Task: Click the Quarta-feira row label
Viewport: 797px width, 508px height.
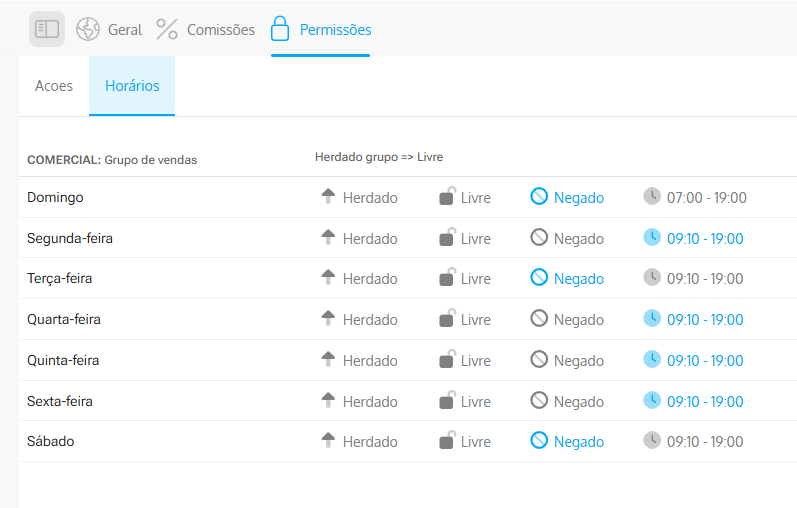Action: click(64, 320)
